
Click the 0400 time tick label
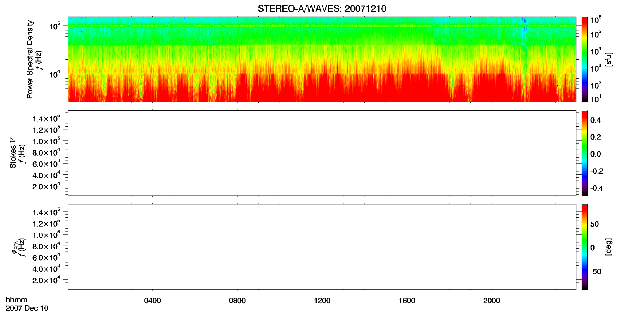point(152,301)
